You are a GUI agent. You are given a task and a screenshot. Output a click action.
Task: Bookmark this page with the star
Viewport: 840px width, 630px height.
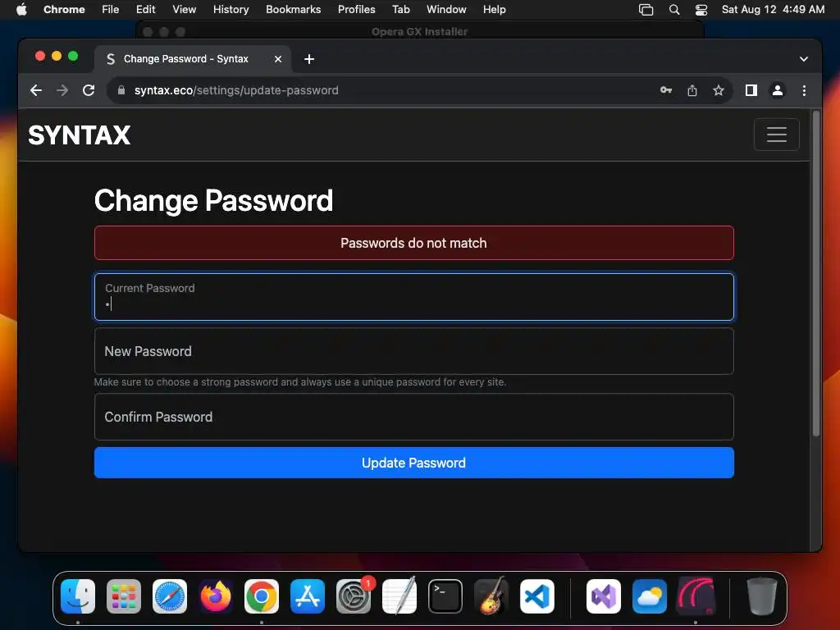[x=719, y=90]
